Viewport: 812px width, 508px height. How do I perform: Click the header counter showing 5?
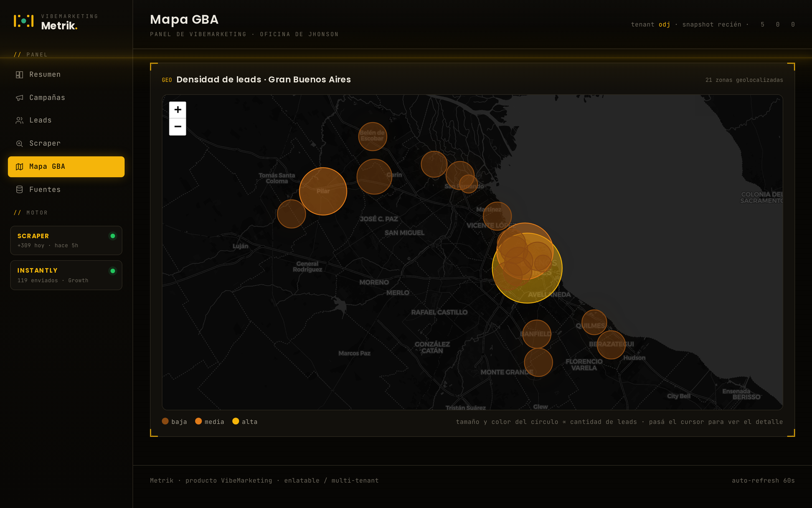(x=762, y=24)
